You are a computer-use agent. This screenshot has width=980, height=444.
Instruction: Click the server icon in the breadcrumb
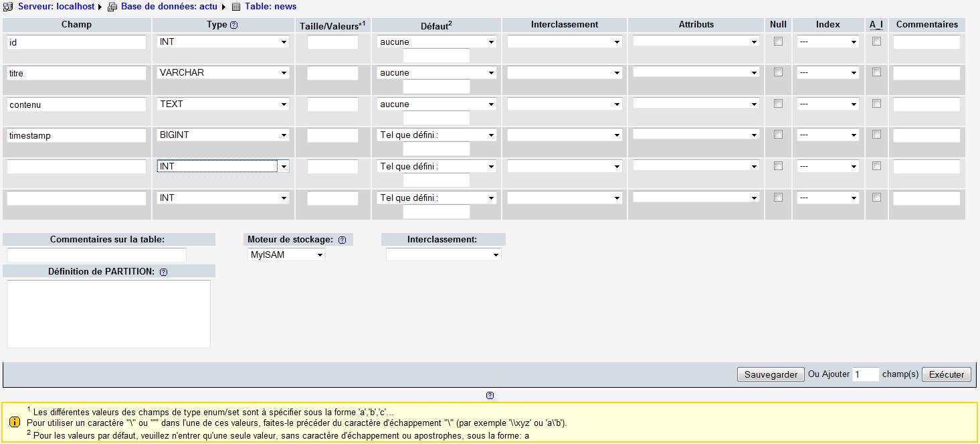click(x=7, y=6)
